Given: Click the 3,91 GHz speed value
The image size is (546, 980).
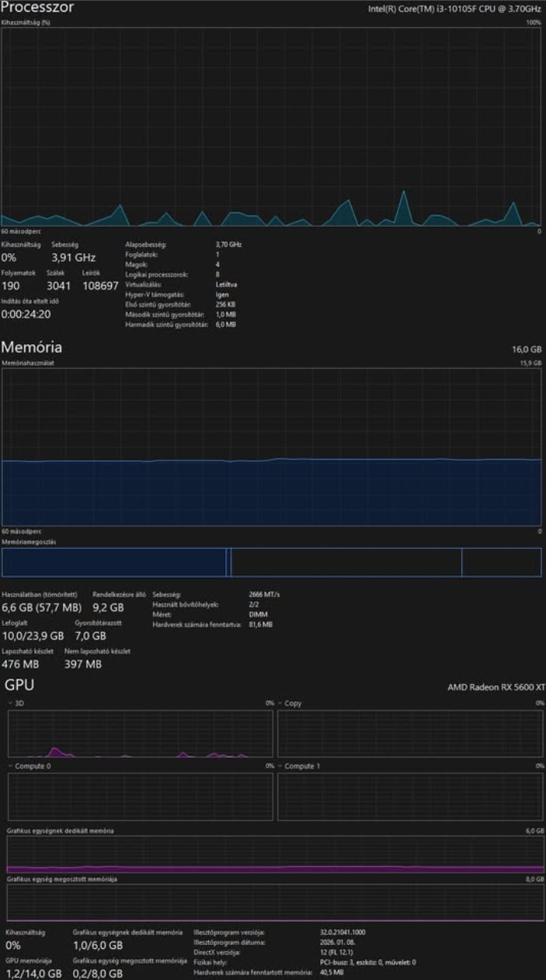Looking at the screenshot, I should [x=74, y=257].
